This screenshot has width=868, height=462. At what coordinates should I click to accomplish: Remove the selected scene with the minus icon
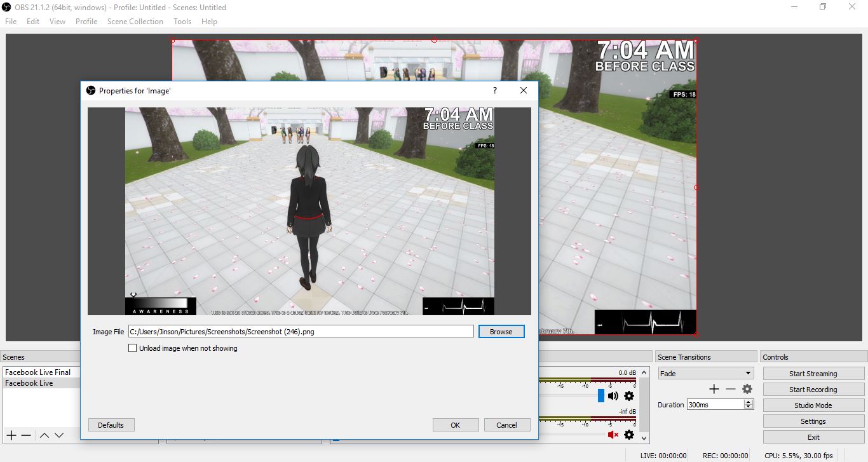[26, 435]
